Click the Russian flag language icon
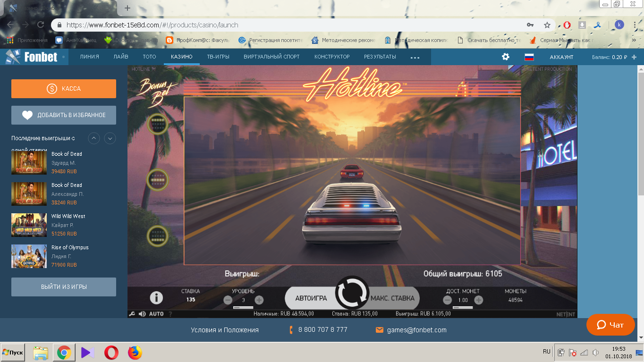The height and width of the screenshot is (362, 644). 529,57
